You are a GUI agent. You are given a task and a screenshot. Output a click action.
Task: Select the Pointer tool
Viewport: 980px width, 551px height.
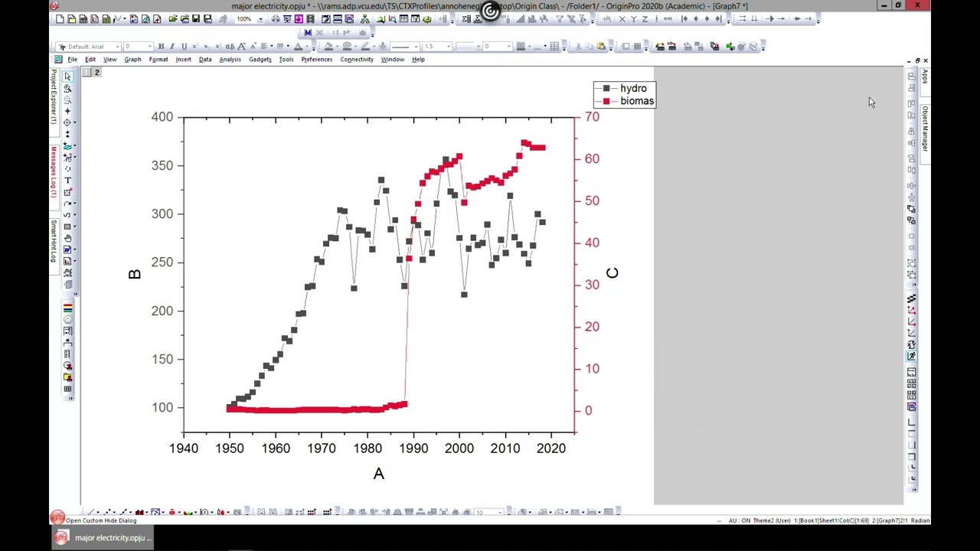point(67,76)
